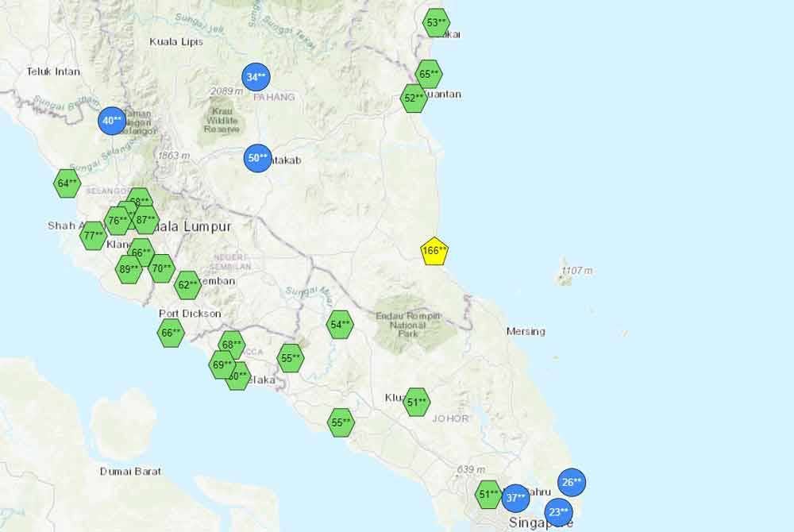Open the 52** hexagon beside Kuantan

click(414, 98)
